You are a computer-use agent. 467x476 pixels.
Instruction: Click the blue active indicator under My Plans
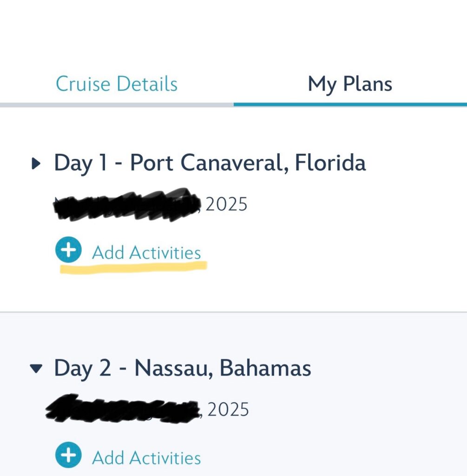click(350, 105)
